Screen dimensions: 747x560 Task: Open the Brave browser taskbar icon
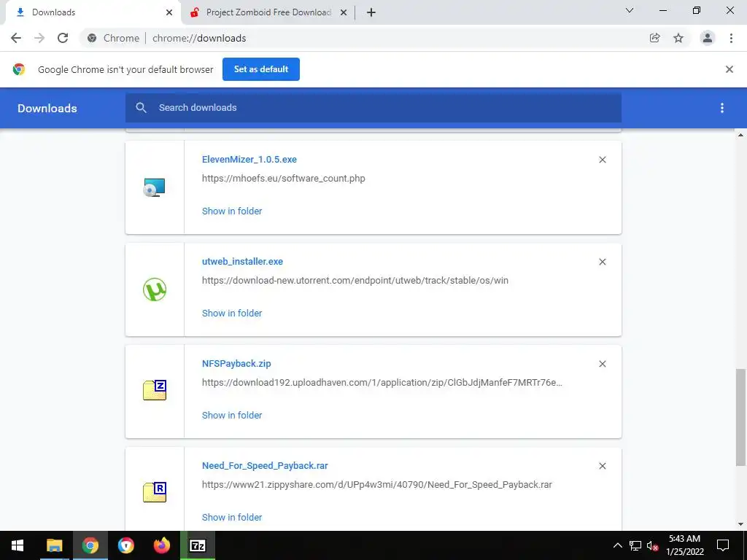[125, 545]
